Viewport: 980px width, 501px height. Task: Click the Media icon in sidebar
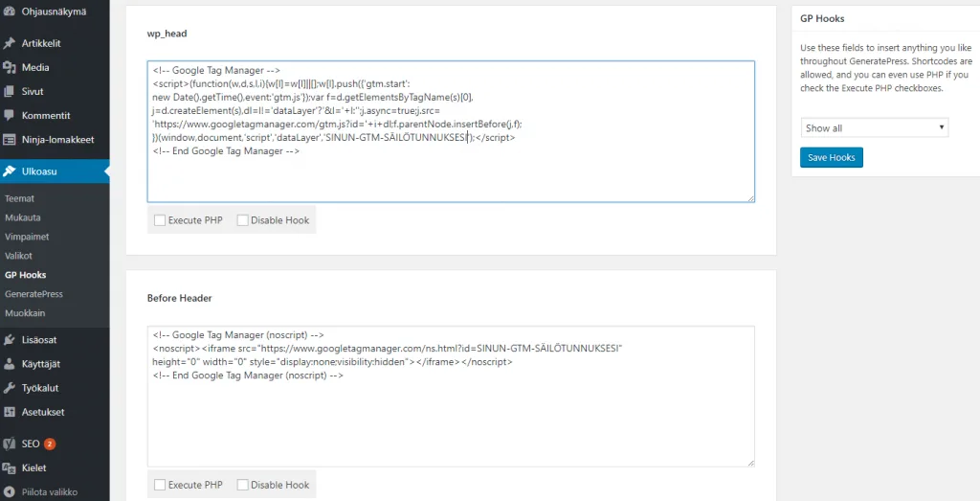coord(9,68)
